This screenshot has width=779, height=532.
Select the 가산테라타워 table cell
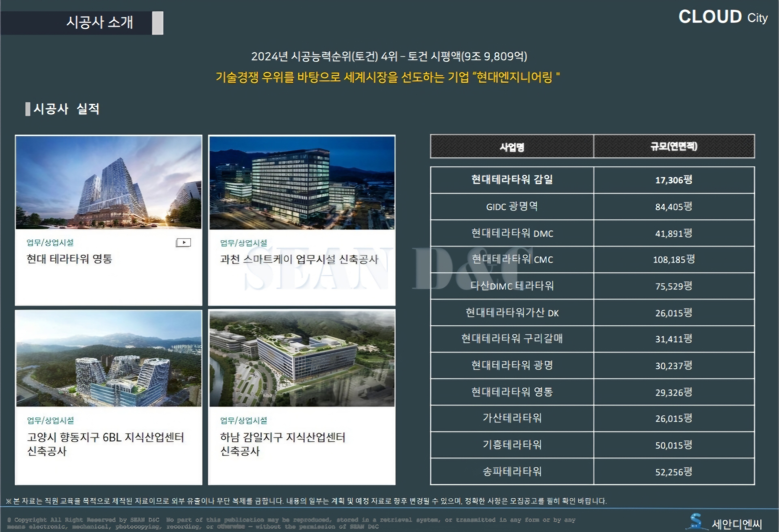tap(512, 418)
